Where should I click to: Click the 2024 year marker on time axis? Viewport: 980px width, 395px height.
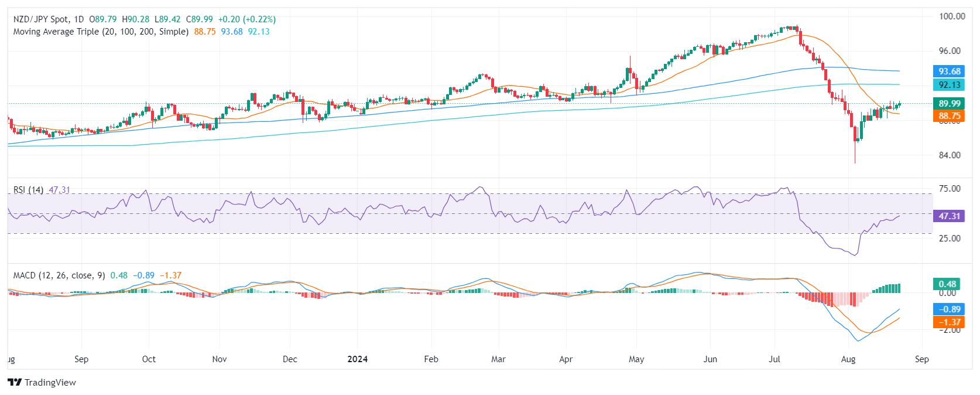pos(357,359)
